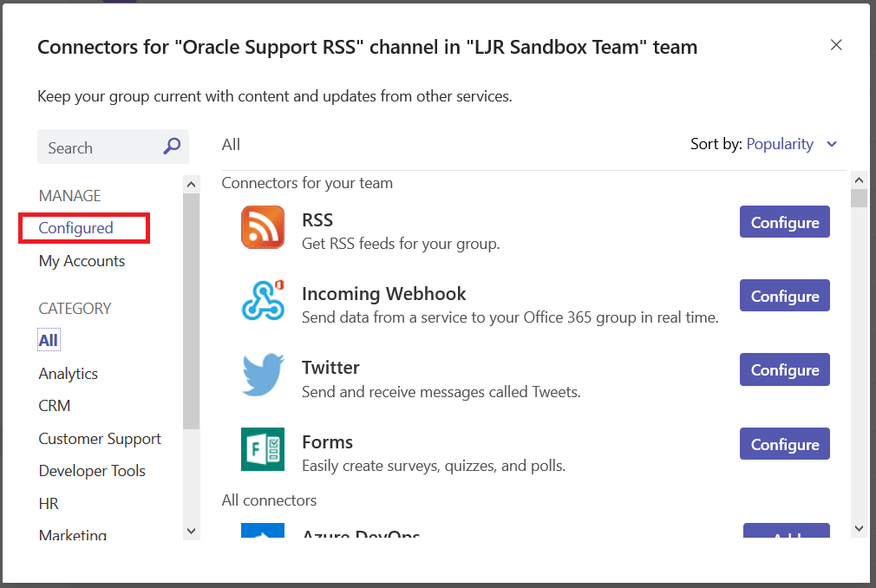Click the Incoming Webhook title
Image resolution: width=876 pixels, height=588 pixels.
pos(384,294)
